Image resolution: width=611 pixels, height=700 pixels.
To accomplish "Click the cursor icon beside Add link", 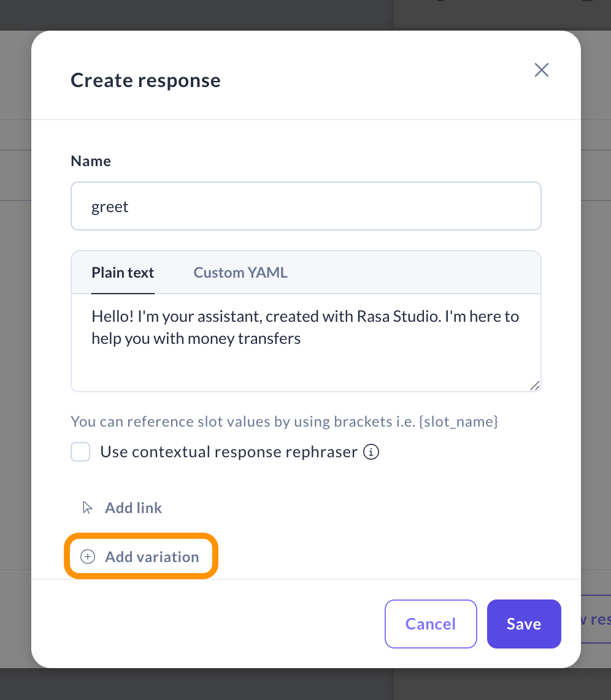I will (88, 508).
